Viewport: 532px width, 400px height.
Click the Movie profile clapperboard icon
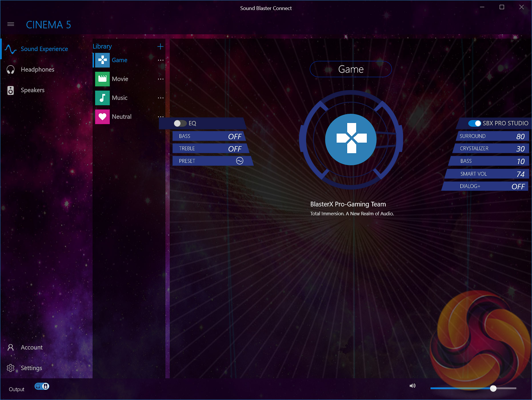[102, 79]
